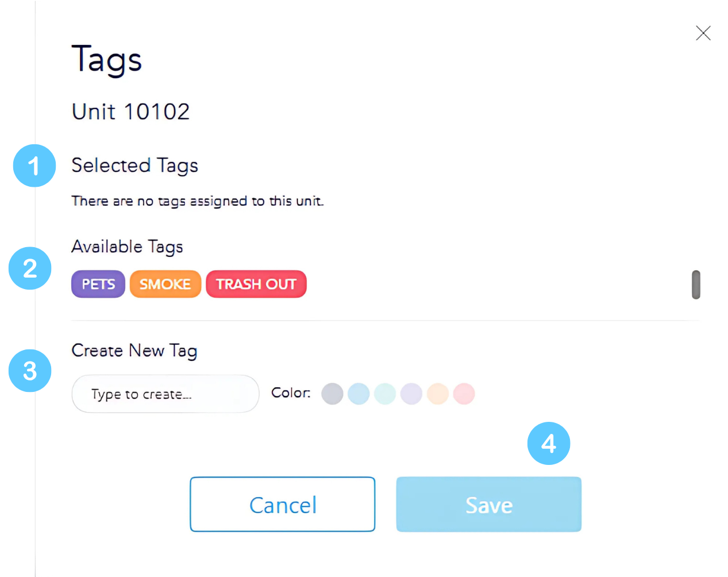Click the numbered badge 1 beside Selected Tags

pos(34,166)
